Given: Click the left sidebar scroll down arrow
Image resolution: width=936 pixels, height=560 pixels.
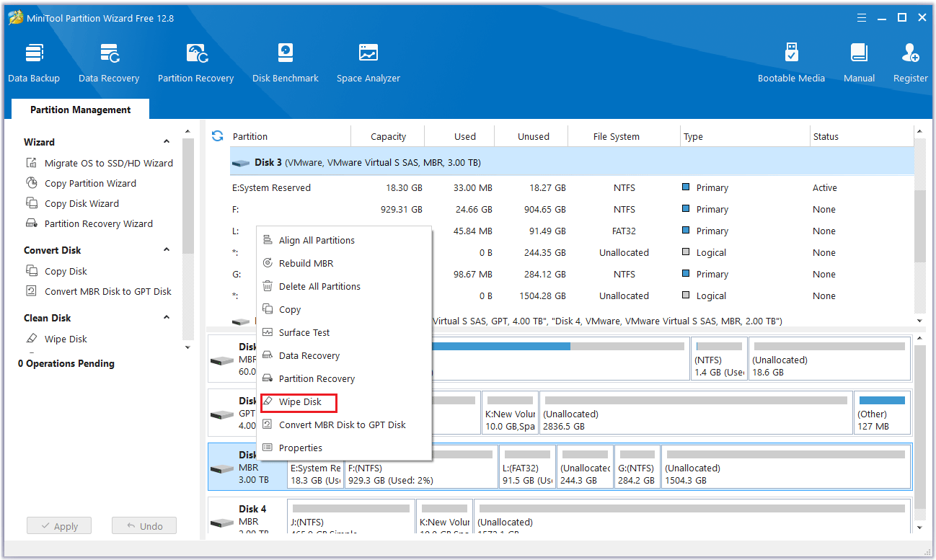Looking at the screenshot, I should 188,347.
